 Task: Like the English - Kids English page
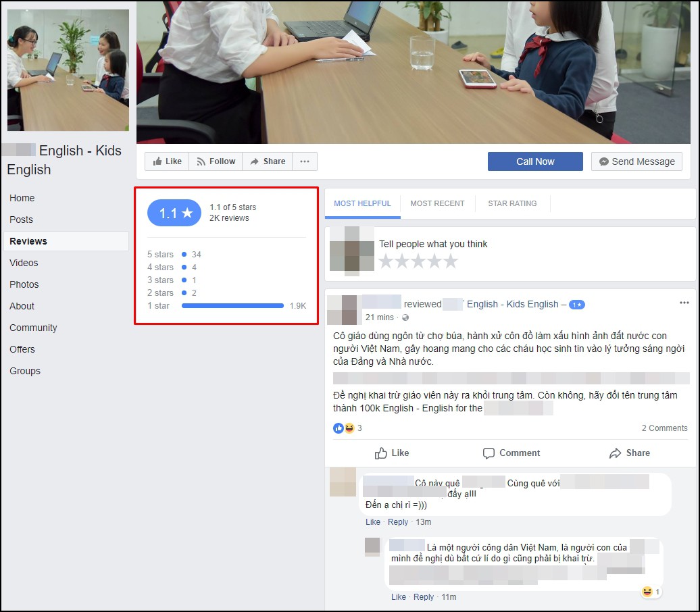pyautogui.click(x=166, y=161)
